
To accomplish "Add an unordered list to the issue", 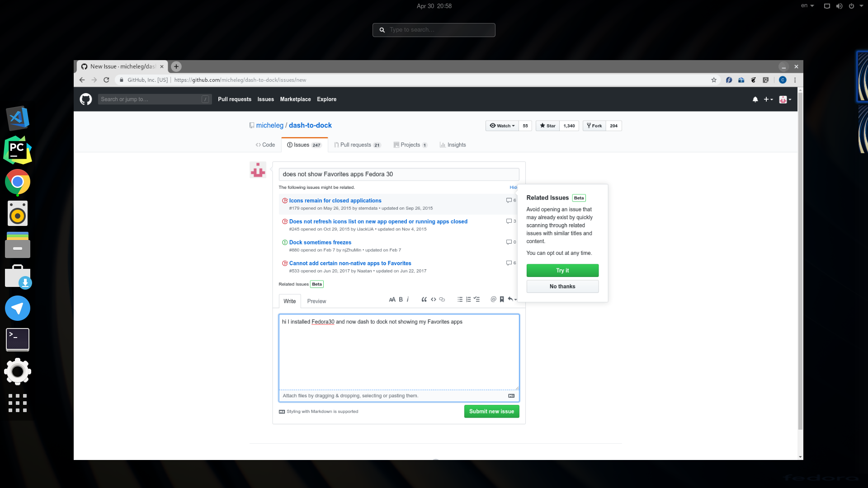I will pyautogui.click(x=460, y=299).
